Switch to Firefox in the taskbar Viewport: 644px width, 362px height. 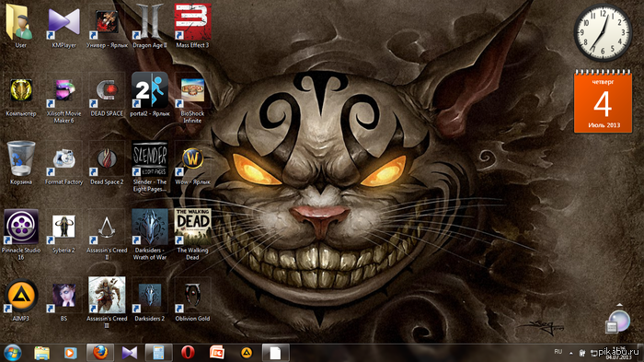pyautogui.click(x=100, y=353)
